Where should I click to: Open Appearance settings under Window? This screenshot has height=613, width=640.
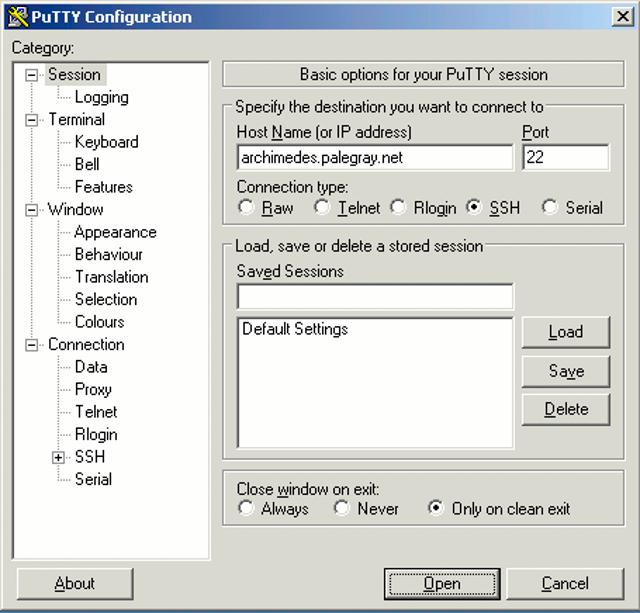coord(115,232)
